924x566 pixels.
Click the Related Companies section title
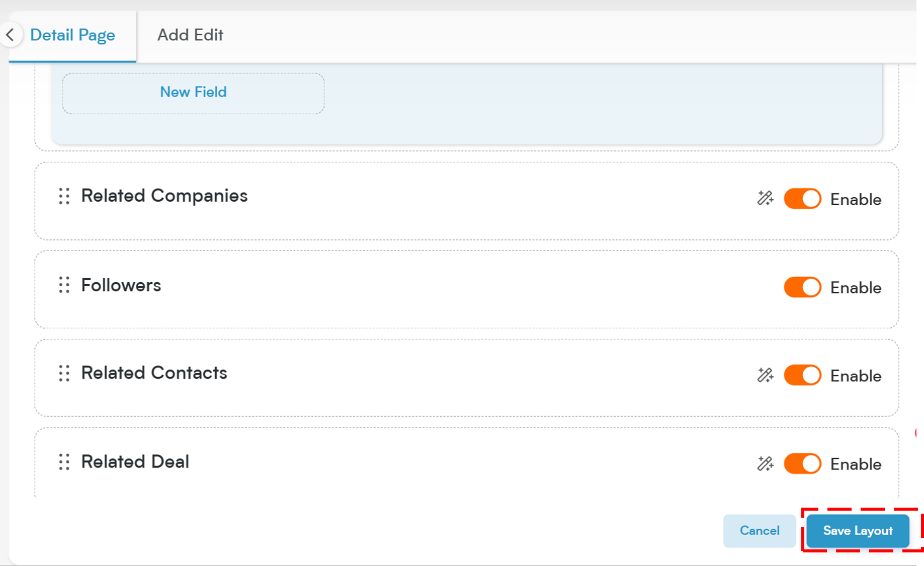(x=164, y=196)
